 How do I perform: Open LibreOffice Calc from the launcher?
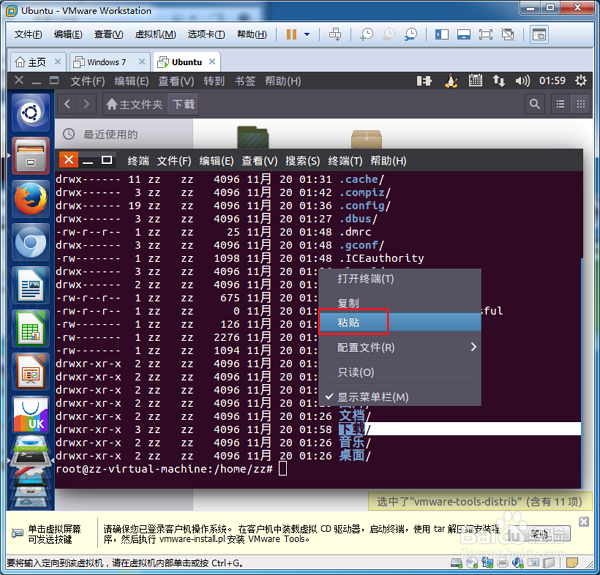tap(31, 329)
